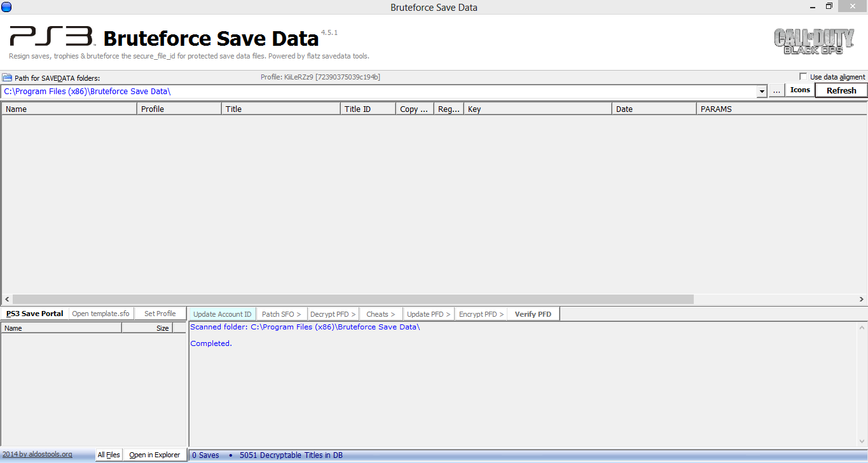Sort files by Name in the file panel
Screen dimensions: 868x463
pyautogui.click(x=62, y=328)
